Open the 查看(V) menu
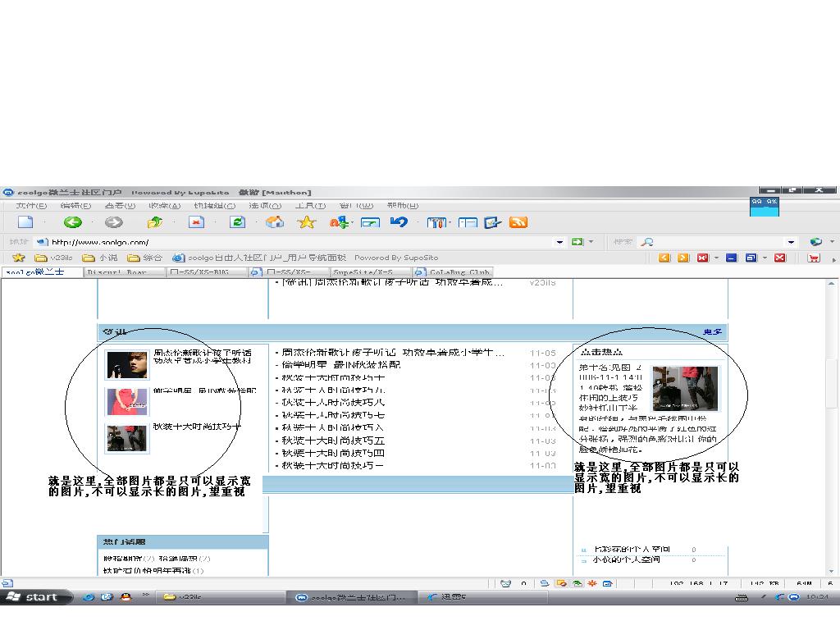 tap(120, 205)
